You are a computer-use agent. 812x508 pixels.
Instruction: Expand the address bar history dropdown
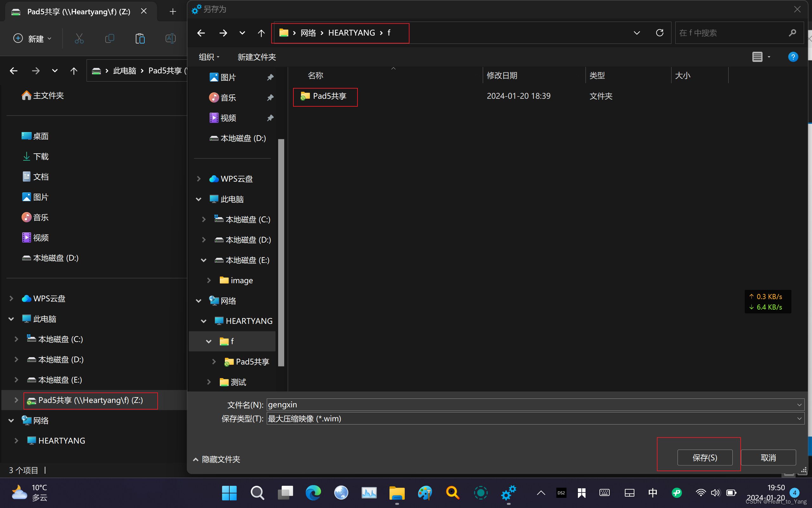coord(637,33)
